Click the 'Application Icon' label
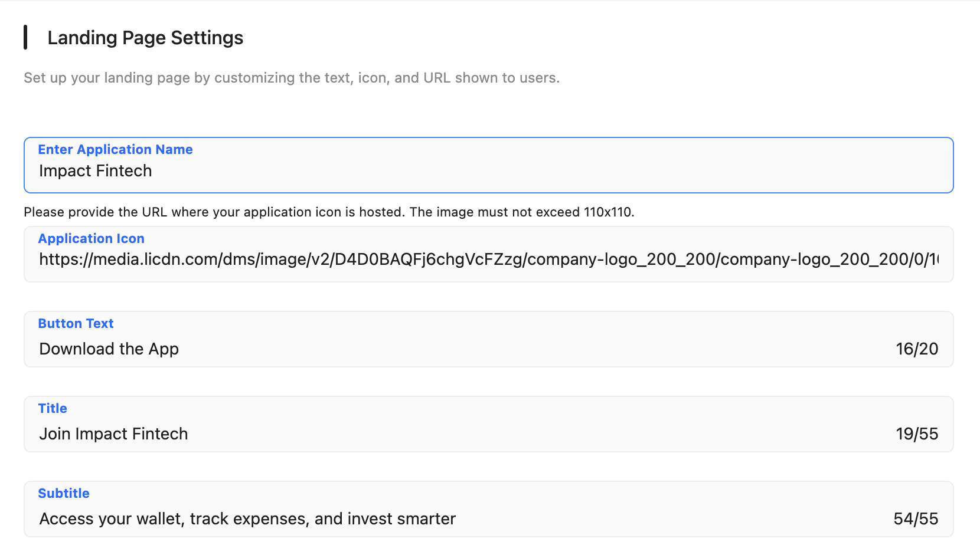980x558 pixels. point(91,239)
